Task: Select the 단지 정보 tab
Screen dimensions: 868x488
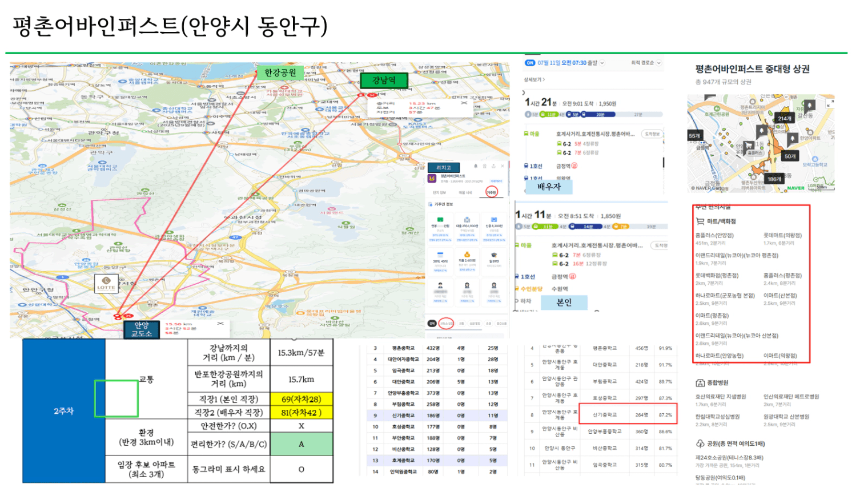Action: (440, 192)
